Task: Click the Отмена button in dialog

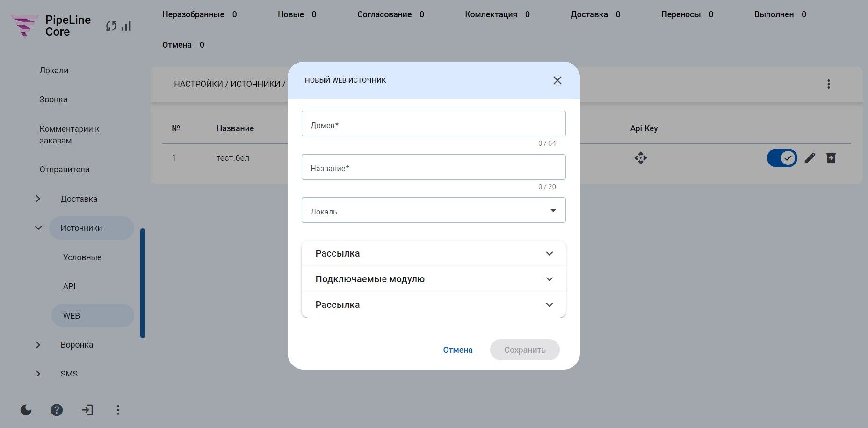Action: click(458, 350)
